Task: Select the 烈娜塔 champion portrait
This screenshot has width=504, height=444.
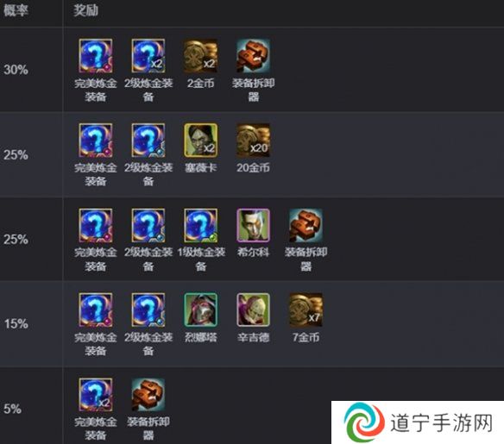Action: tap(200, 310)
